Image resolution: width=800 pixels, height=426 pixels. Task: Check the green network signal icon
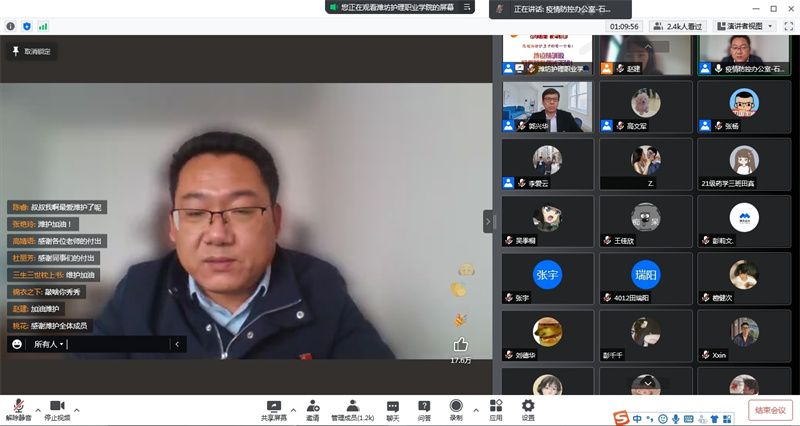coord(43,26)
